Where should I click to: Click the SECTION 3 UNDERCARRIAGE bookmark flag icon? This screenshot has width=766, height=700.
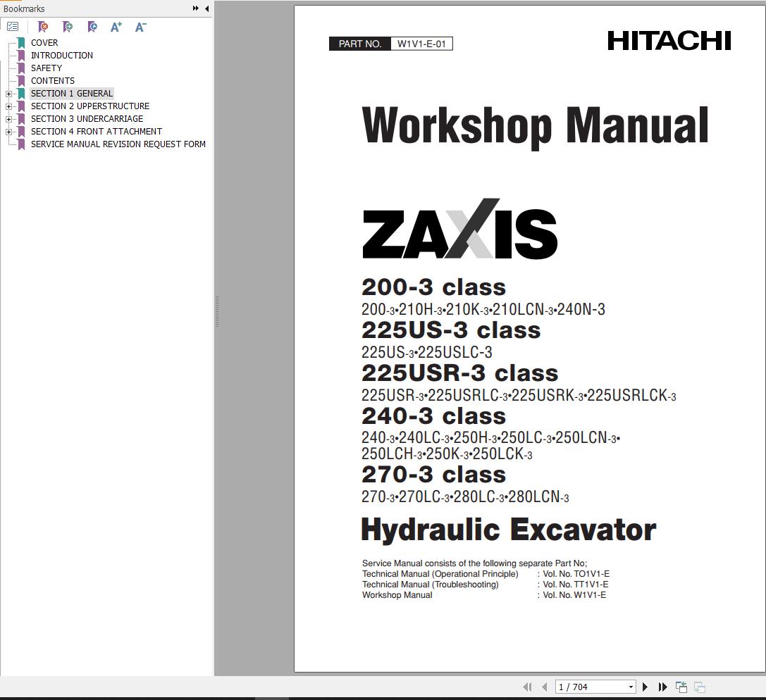(21, 119)
